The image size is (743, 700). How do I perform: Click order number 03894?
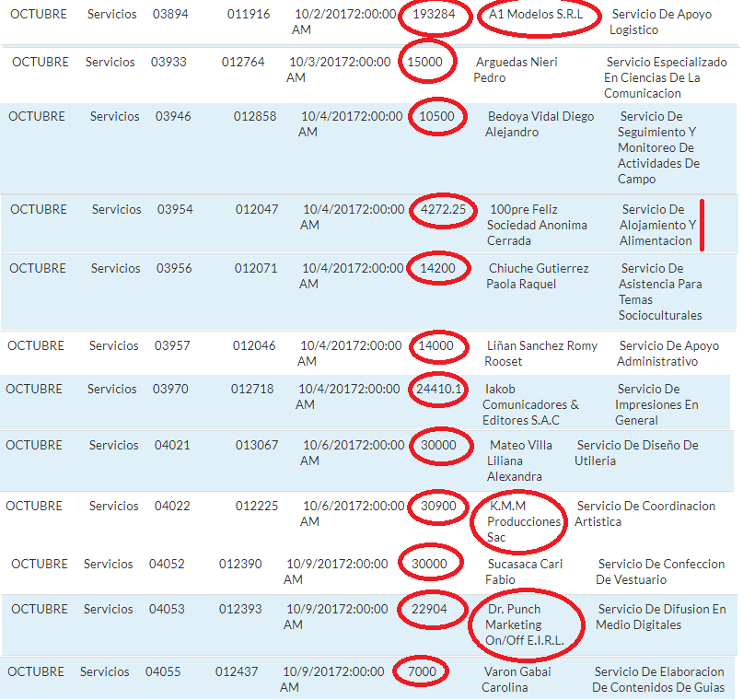coord(170,14)
